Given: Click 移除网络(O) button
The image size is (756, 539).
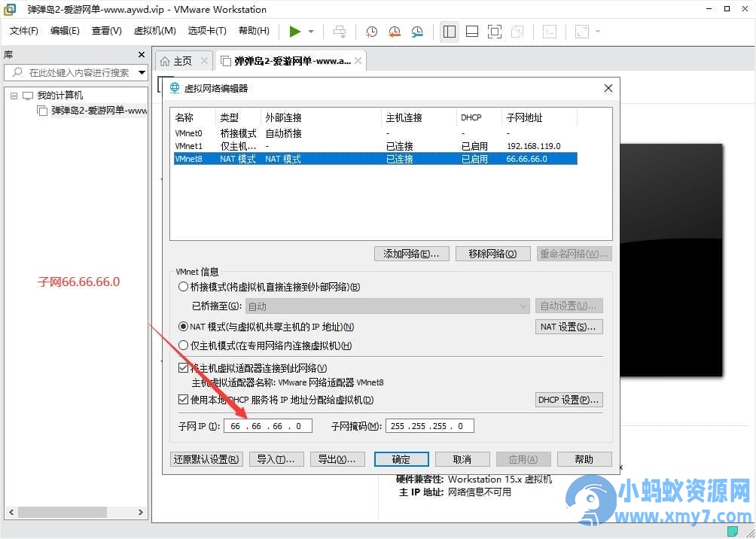Looking at the screenshot, I should point(492,254).
